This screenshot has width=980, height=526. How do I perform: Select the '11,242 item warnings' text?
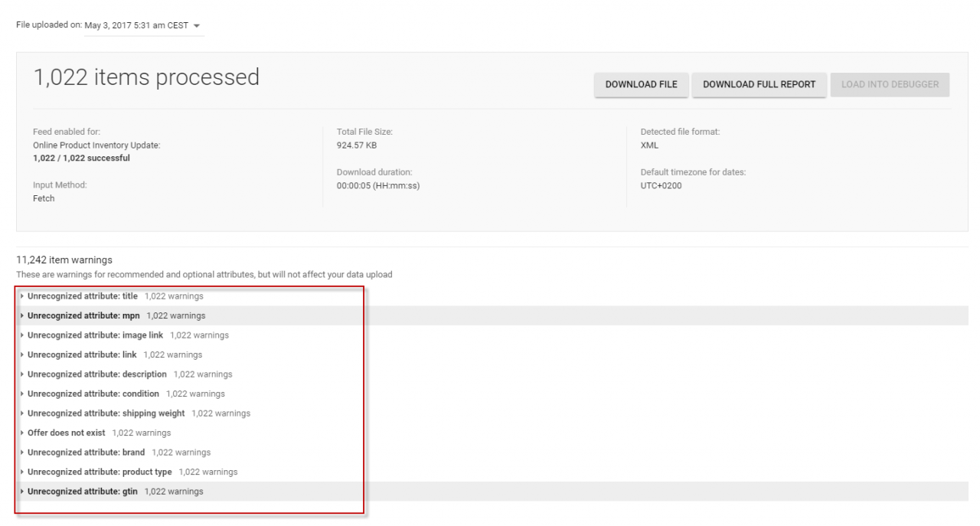click(x=64, y=260)
